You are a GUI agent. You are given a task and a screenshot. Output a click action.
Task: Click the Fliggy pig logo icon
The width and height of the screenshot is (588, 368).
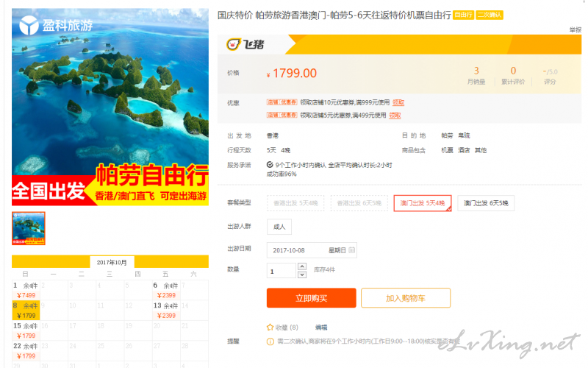pos(233,44)
